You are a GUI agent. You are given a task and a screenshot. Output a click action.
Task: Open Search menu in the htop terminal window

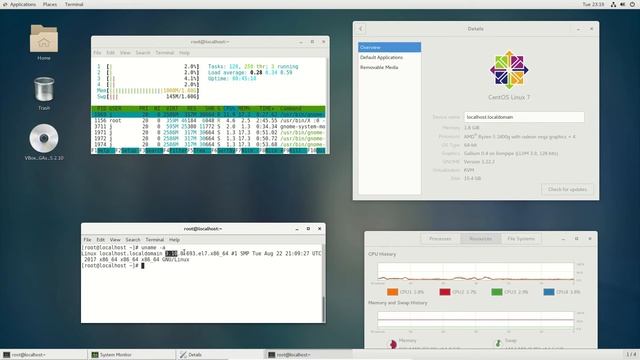click(x=143, y=53)
